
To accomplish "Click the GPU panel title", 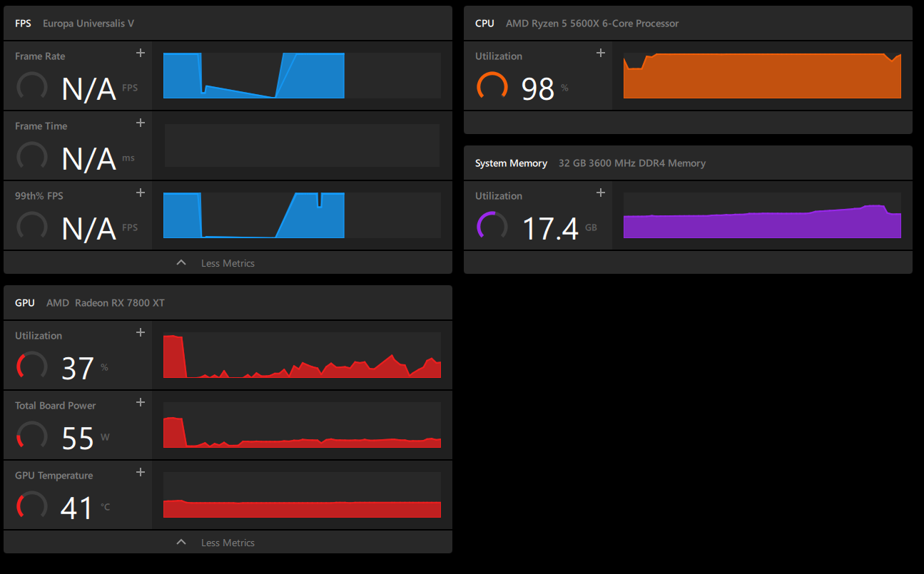I will (x=25, y=303).
